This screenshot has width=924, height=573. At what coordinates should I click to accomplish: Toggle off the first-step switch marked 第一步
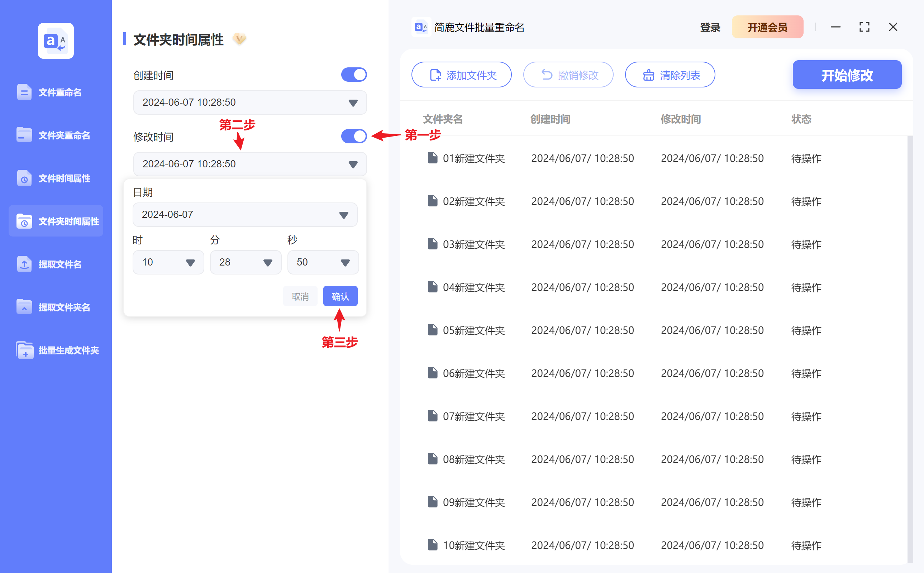coord(354,136)
